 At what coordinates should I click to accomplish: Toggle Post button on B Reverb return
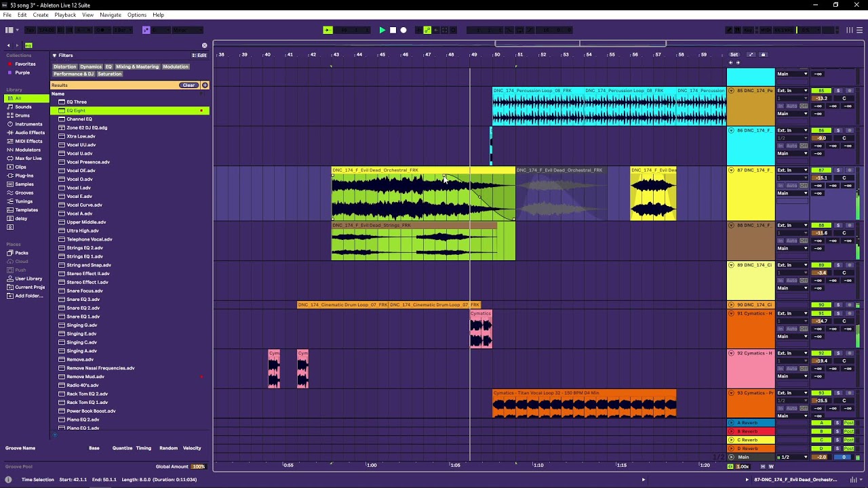(848, 431)
